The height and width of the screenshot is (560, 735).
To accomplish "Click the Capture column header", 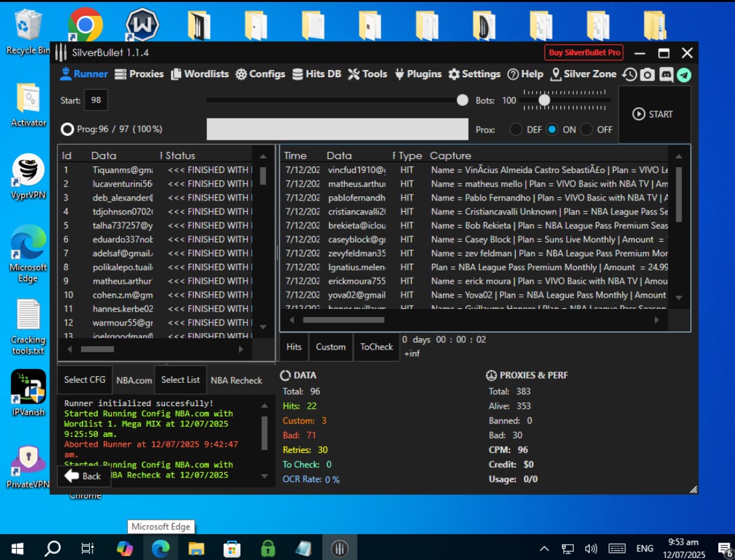I will 451,156.
